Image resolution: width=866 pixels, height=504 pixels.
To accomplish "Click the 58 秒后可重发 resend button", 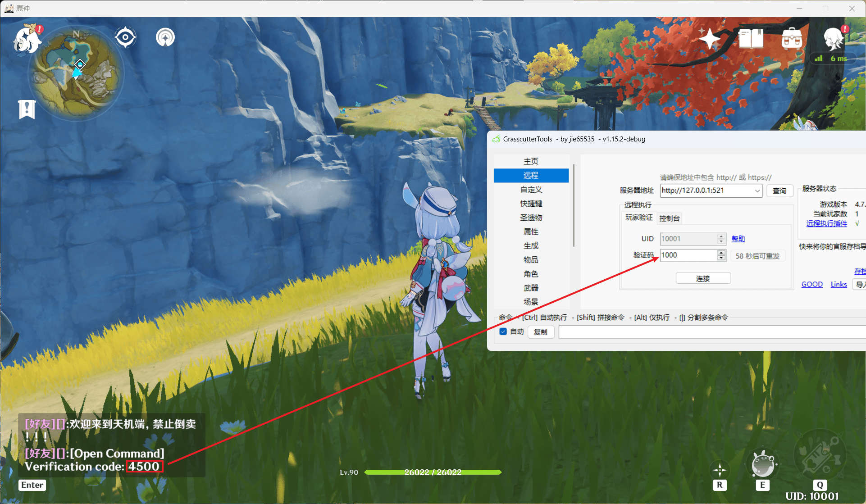I will pyautogui.click(x=757, y=256).
